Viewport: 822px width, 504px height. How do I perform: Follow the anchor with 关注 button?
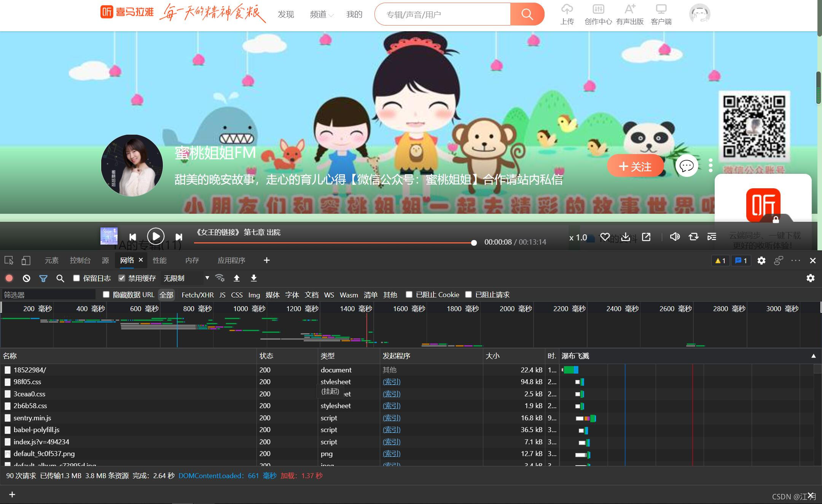coord(636,166)
